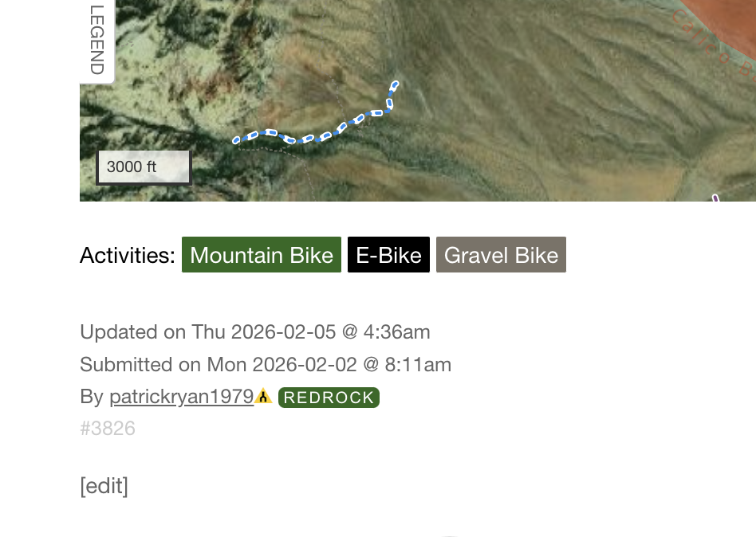Image resolution: width=756 pixels, height=537 pixels.
Task: Click the Submitted on timestamp text
Action: click(265, 364)
